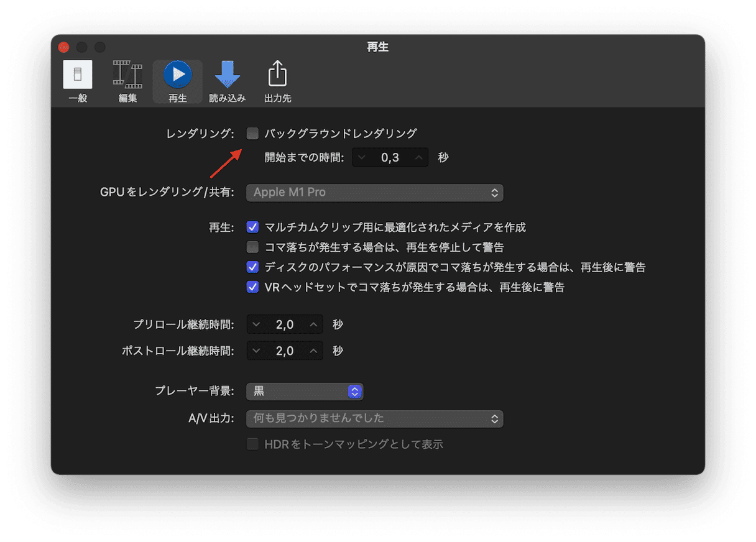Enable バックグラウンドレンダリング checkbox

point(252,133)
